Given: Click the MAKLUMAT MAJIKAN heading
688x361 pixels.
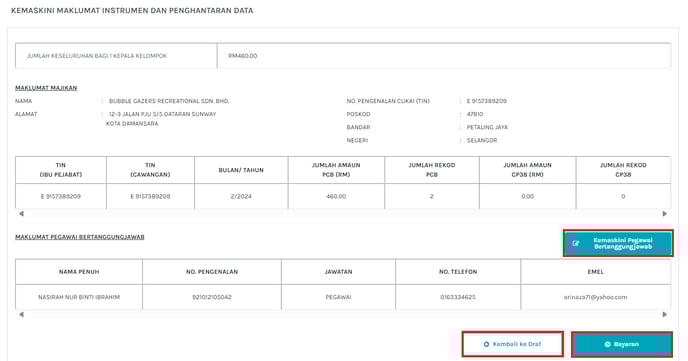Looking at the screenshot, I should [x=46, y=88].
